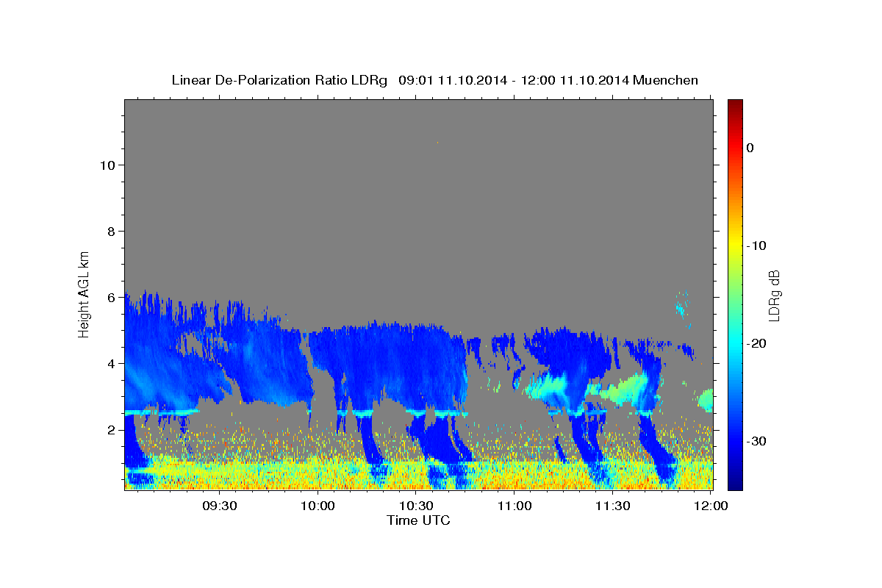This screenshot has width=882, height=588.
Task: Click the 09:30 time tick label
Action: point(220,506)
